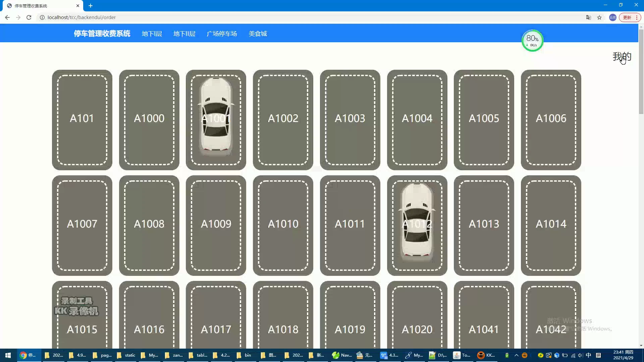Open the Chrome profile avatar
Image resolution: width=644 pixels, height=362 pixels.
(x=612, y=17)
